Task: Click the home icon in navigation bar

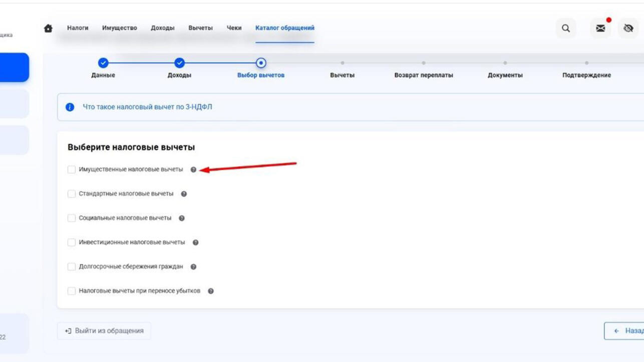Action: click(x=48, y=28)
